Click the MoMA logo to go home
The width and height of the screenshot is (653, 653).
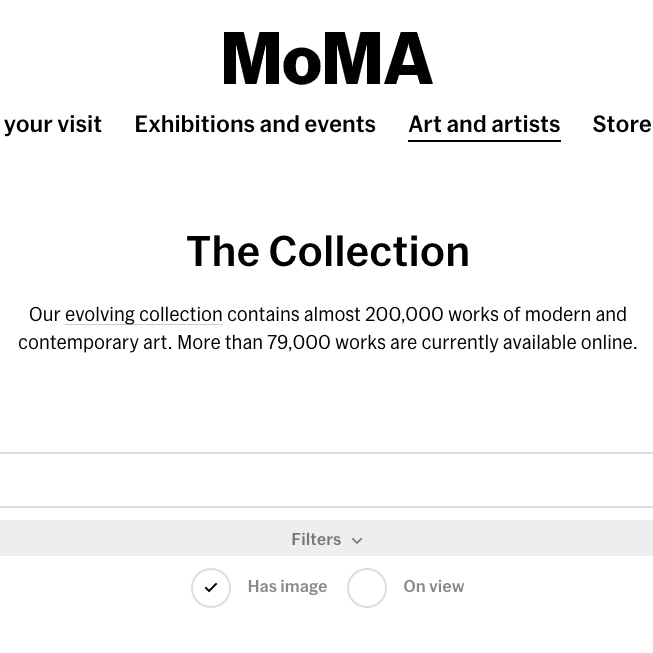click(327, 59)
